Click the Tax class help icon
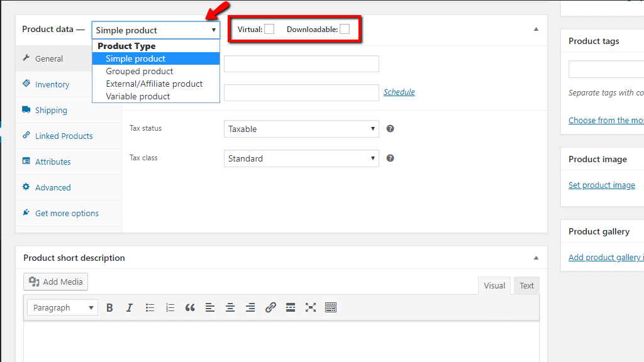This screenshot has width=644, height=362. point(390,158)
